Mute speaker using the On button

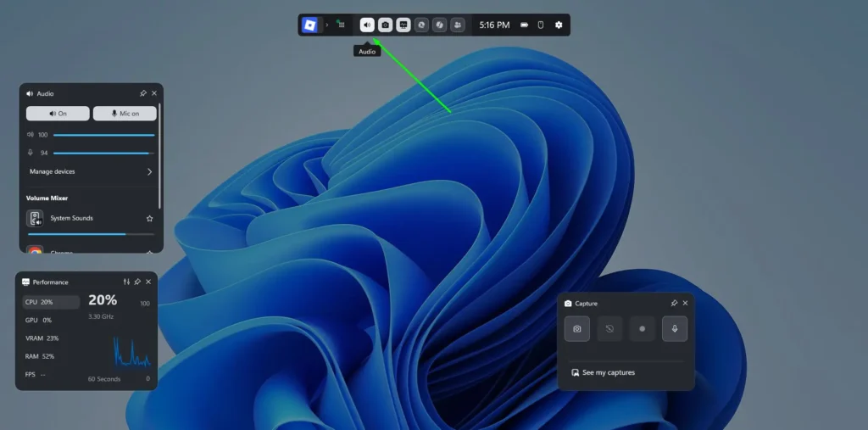58,114
